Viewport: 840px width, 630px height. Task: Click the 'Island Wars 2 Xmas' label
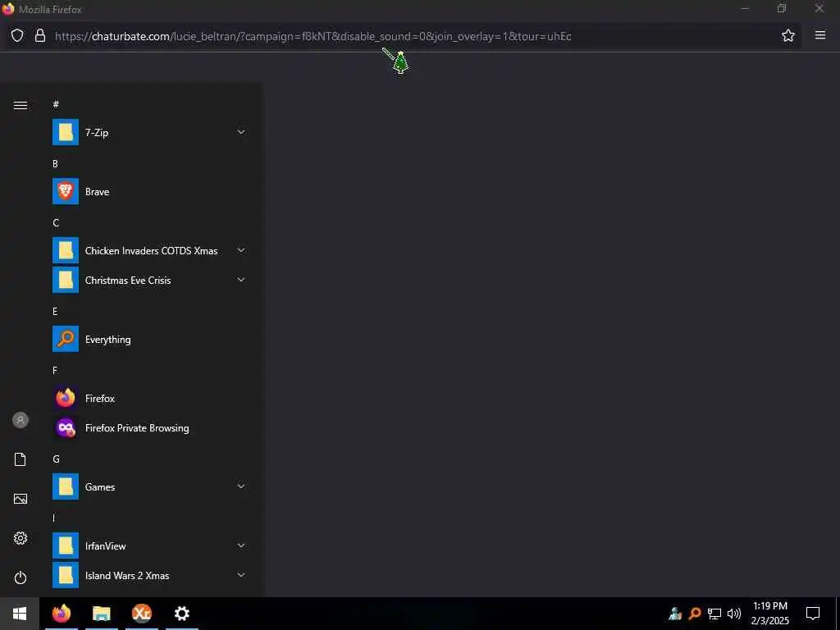click(127, 575)
